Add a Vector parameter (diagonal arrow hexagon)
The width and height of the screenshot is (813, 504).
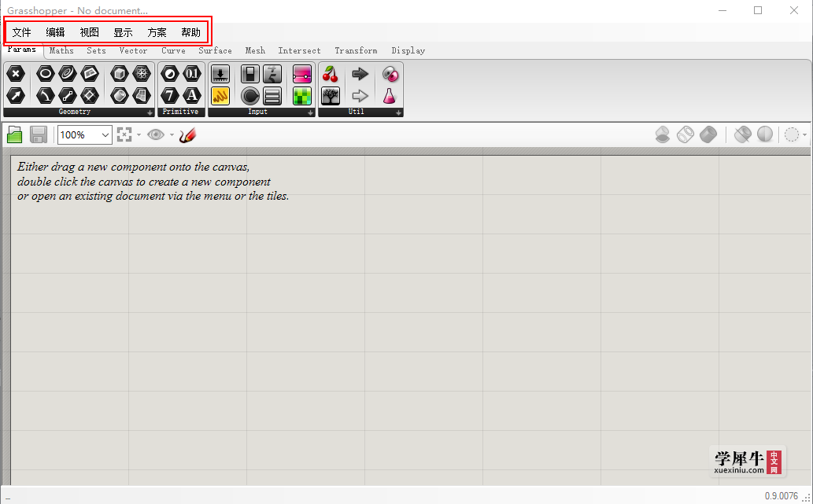(x=16, y=95)
